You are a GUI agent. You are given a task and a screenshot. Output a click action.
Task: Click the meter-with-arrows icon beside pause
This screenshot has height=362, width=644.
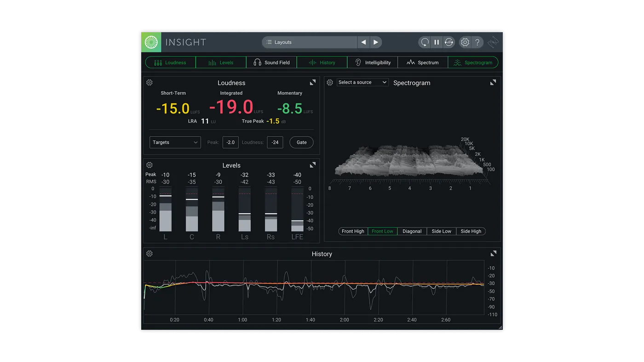[x=449, y=42]
